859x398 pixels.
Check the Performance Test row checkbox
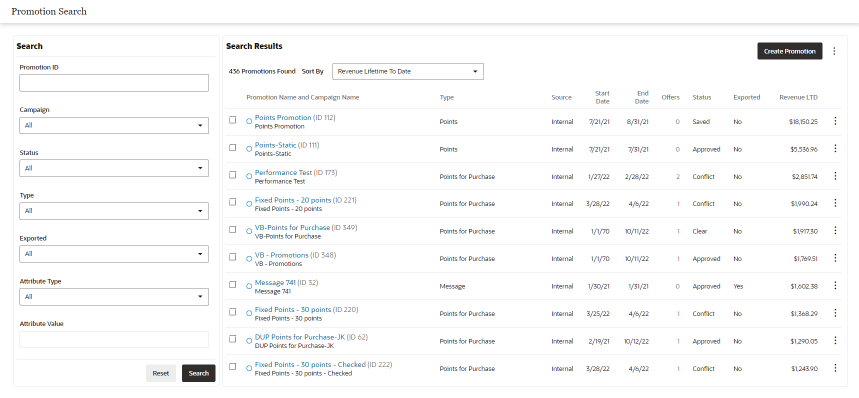coord(233,175)
